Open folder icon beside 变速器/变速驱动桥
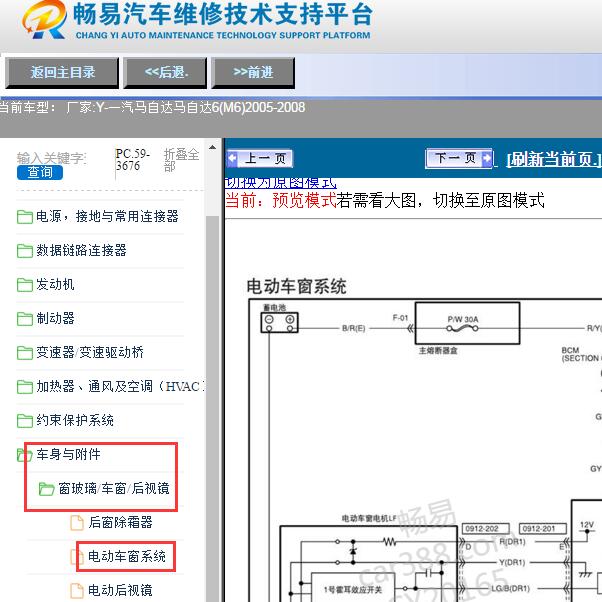 coord(25,352)
